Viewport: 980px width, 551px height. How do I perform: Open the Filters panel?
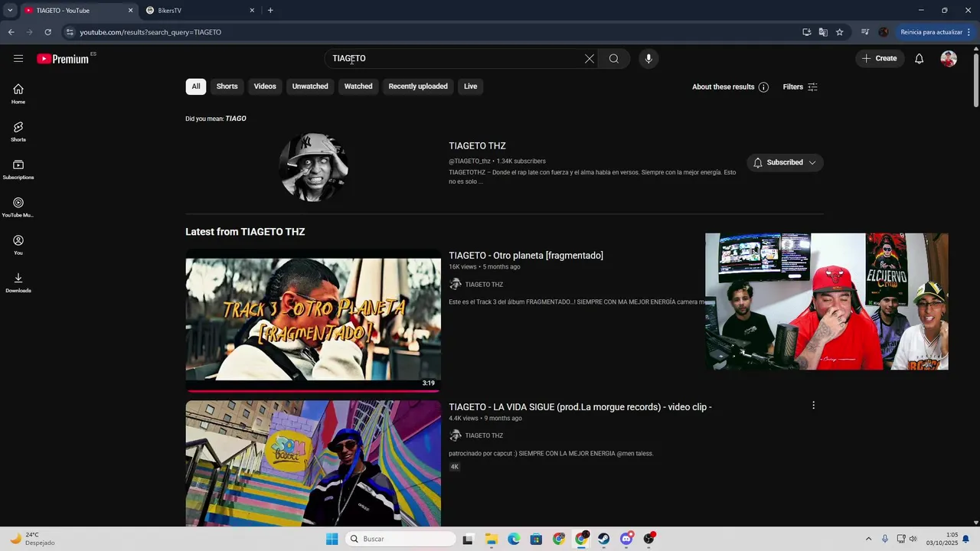click(x=801, y=87)
